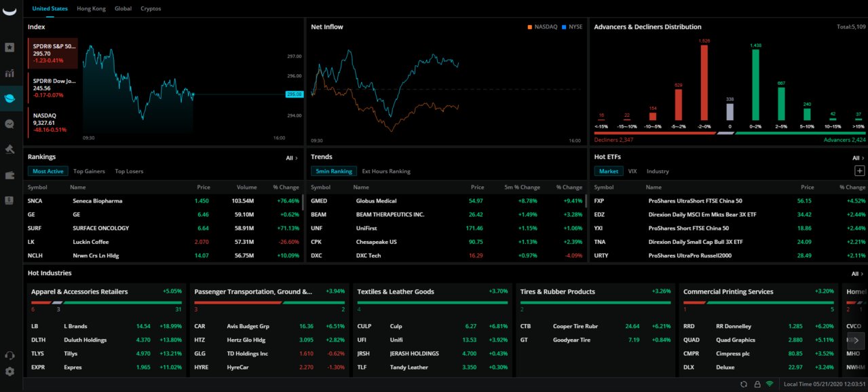The width and height of the screenshot is (868, 392).
Task: Select the Industry tab in Hot ETFs
Action: point(658,171)
